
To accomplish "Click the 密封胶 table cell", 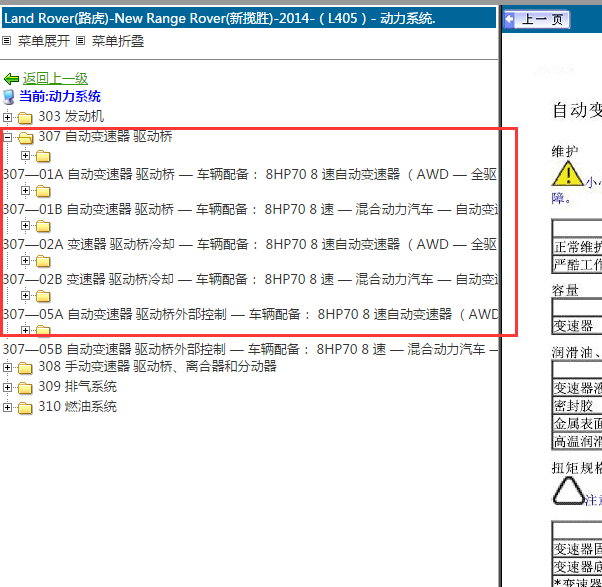I will pos(577,406).
